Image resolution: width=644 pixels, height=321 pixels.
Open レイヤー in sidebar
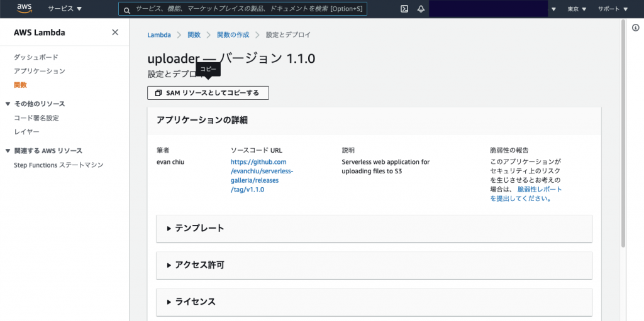coord(26,132)
